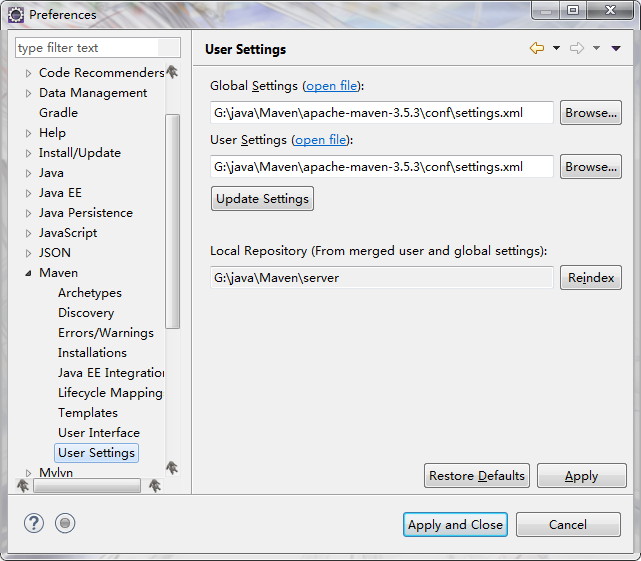The image size is (641, 561).
Task: Open file link for User Settings
Action: coord(320,140)
